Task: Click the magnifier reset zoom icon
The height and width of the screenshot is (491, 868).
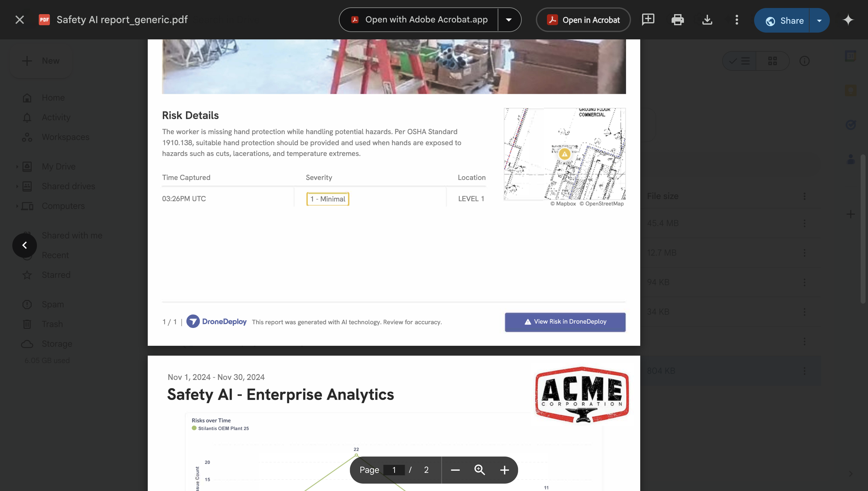Action: pyautogui.click(x=480, y=470)
